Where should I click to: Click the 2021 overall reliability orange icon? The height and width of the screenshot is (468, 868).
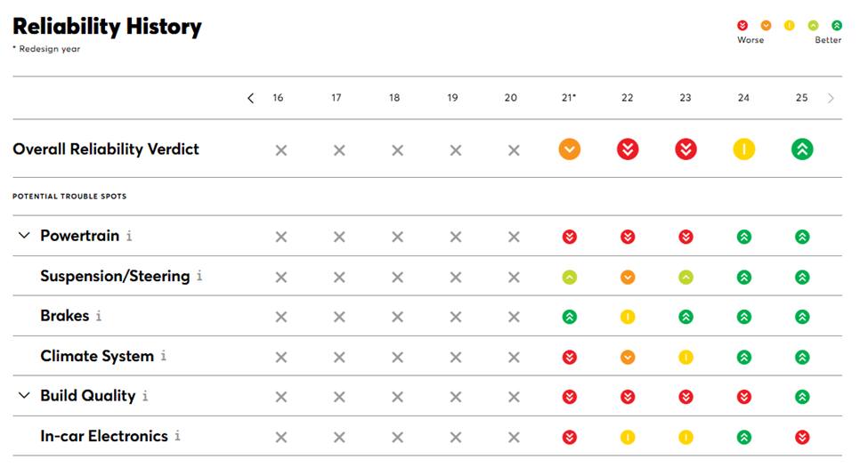pyautogui.click(x=570, y=149)
